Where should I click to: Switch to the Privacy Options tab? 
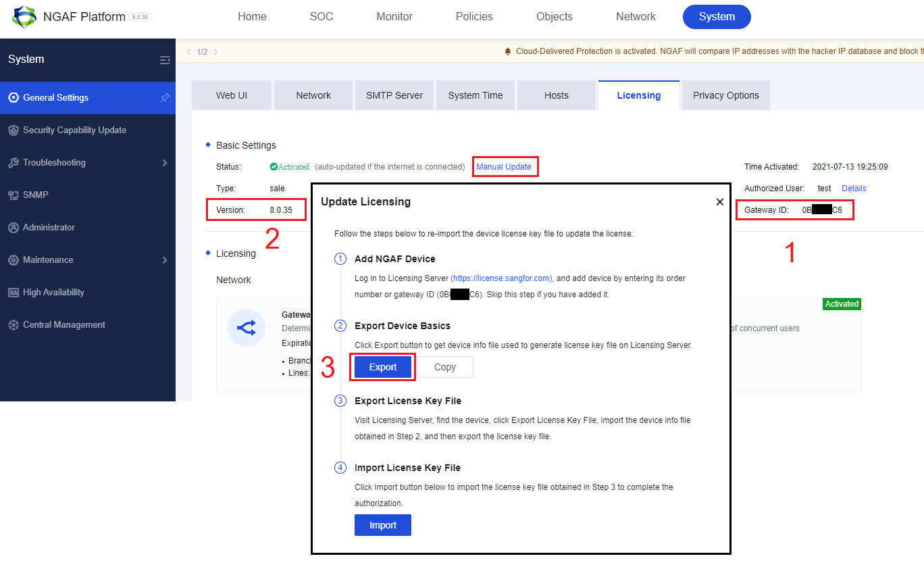(726, 95)
